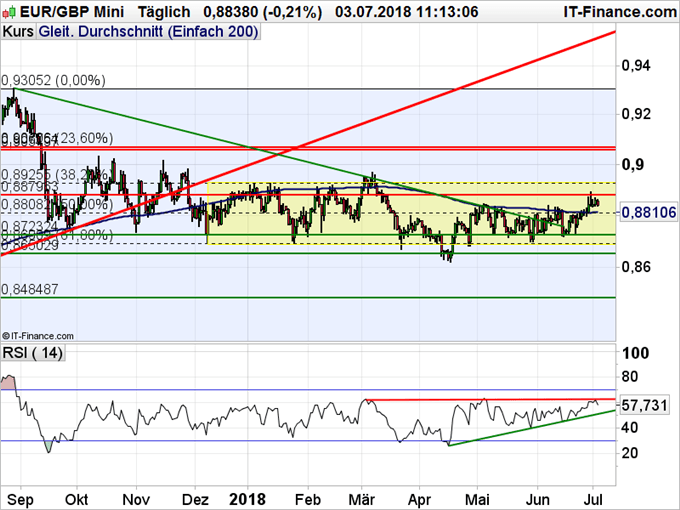This screenshot has width=680, height=510.
Task: Click the Dez label on the time axis
Action: coord(195,499)
